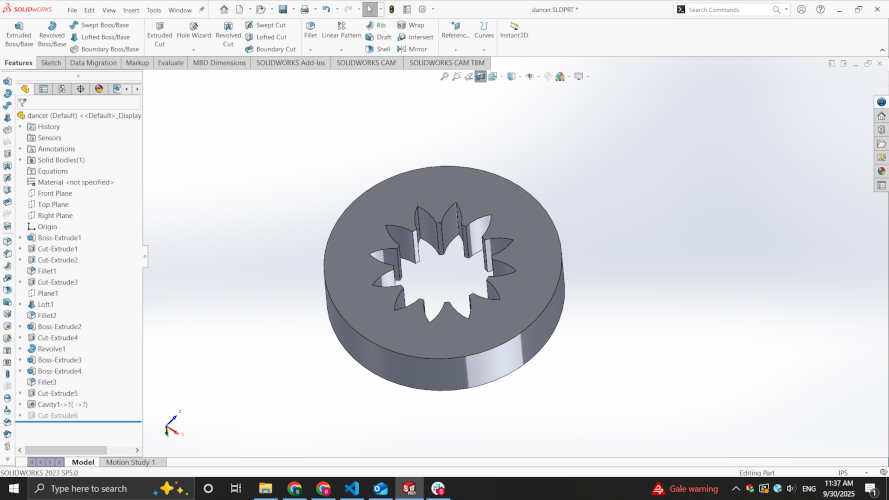Expand the Solid Bodies(1) folder

tap(20, 160)
